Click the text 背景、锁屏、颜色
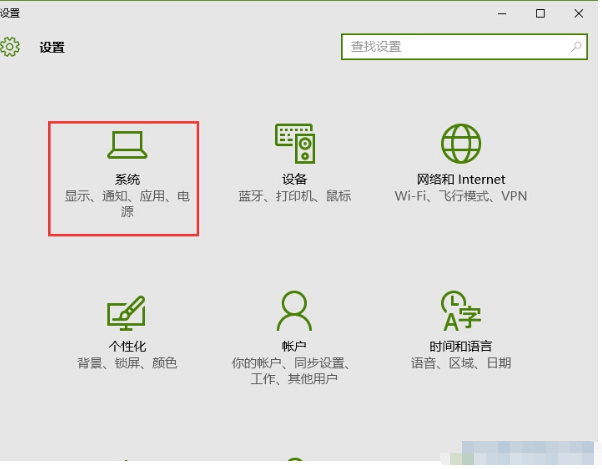 click(x=127, y=363)
